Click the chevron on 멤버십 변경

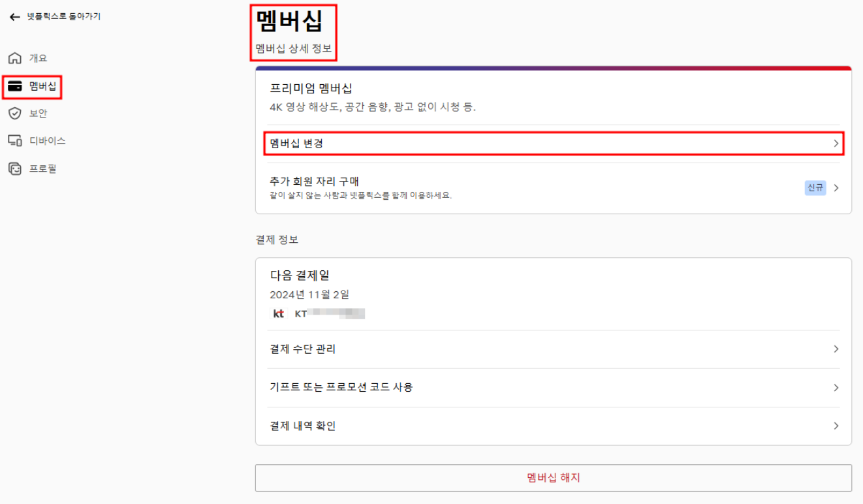point(836,144)
